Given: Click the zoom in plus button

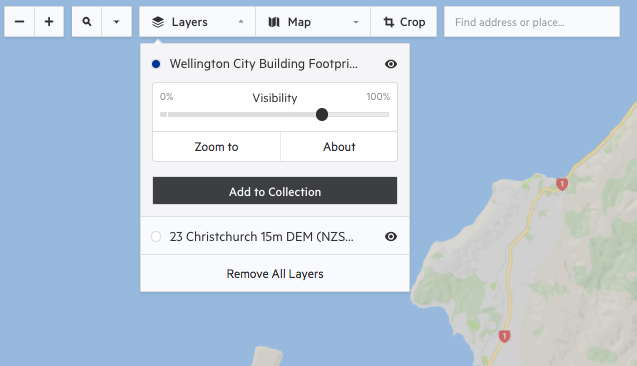Looking at the screenshot, I should tap(49, 22).
